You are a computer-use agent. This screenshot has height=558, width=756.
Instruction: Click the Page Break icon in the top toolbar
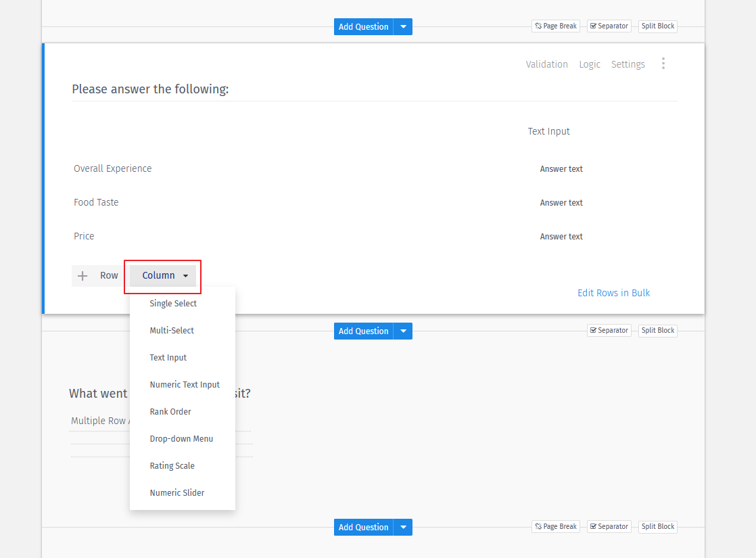[x=555, y=26]
